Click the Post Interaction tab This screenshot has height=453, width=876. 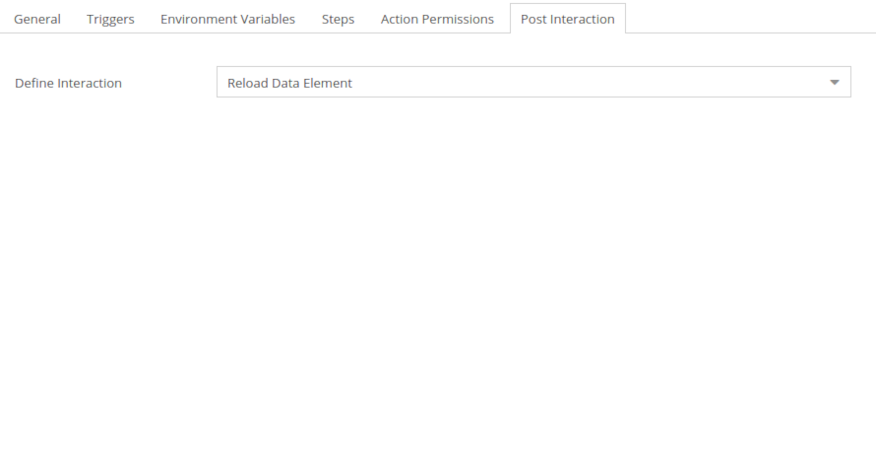568,19
